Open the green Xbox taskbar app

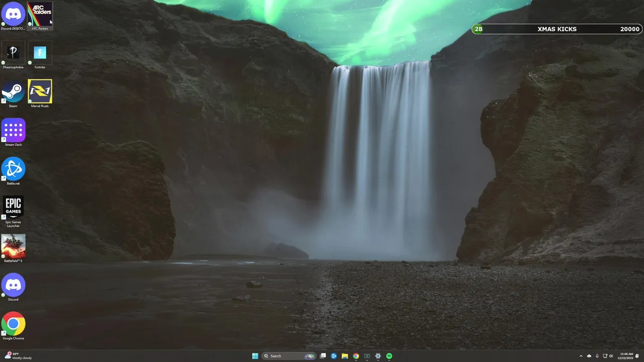(367, 356)
